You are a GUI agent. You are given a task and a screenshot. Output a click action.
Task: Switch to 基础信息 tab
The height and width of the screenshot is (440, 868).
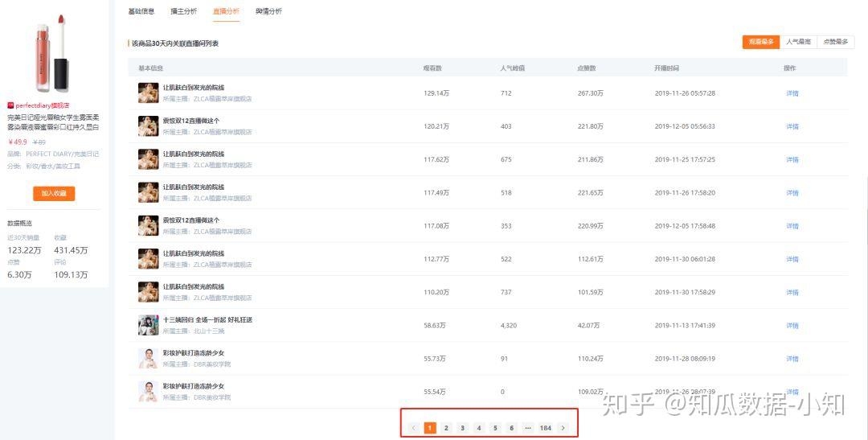(x=141, y=11)
